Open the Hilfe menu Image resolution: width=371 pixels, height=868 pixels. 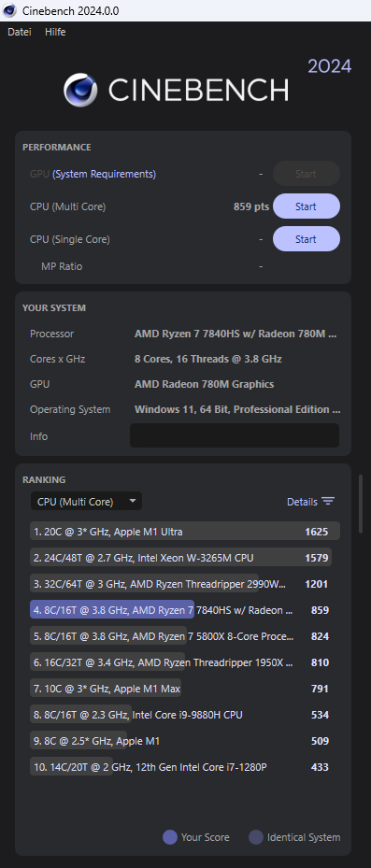[55, 32]
